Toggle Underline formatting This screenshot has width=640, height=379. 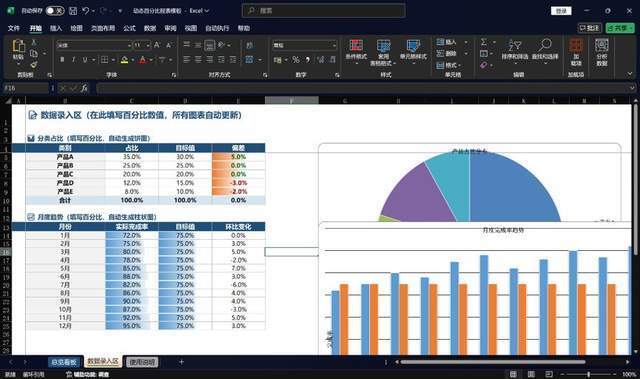pos(85,60)
